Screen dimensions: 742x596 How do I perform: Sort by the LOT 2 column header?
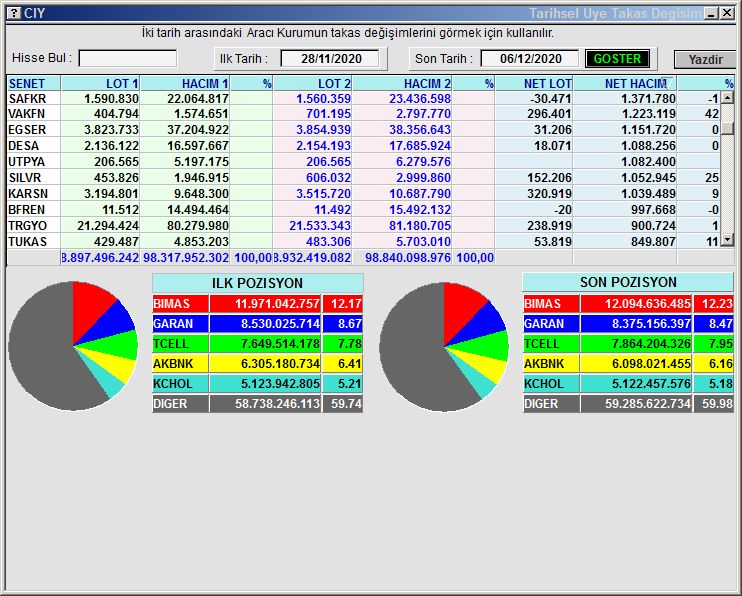pyautogui.click(x=313, y=83)
